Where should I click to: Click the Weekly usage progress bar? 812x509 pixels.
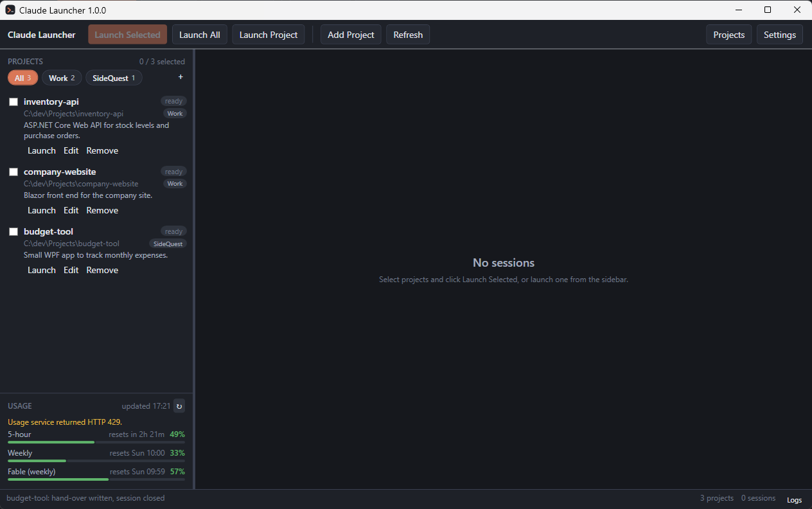pyautogui.click(x=96, y=461)
